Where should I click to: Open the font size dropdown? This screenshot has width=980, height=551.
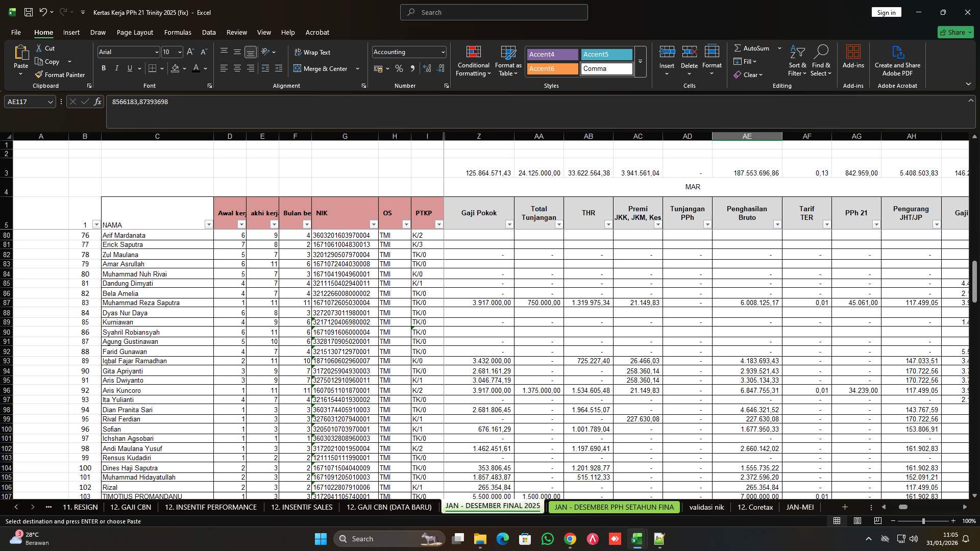[x=179, y=52]
